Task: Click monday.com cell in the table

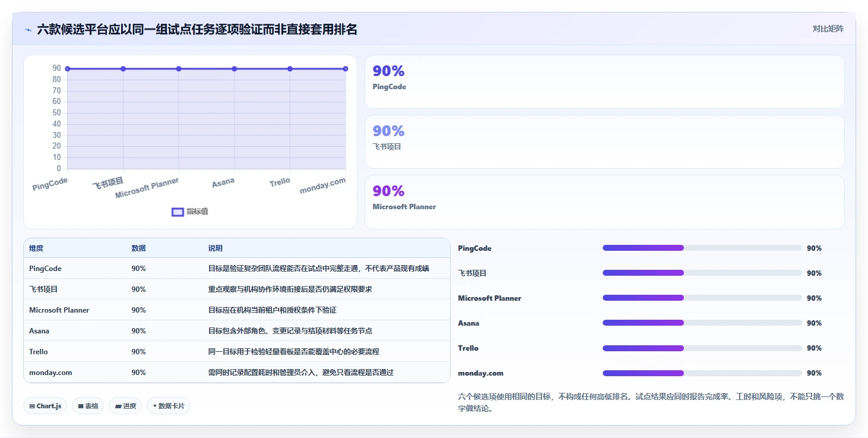Action: (x=50, y=373)
